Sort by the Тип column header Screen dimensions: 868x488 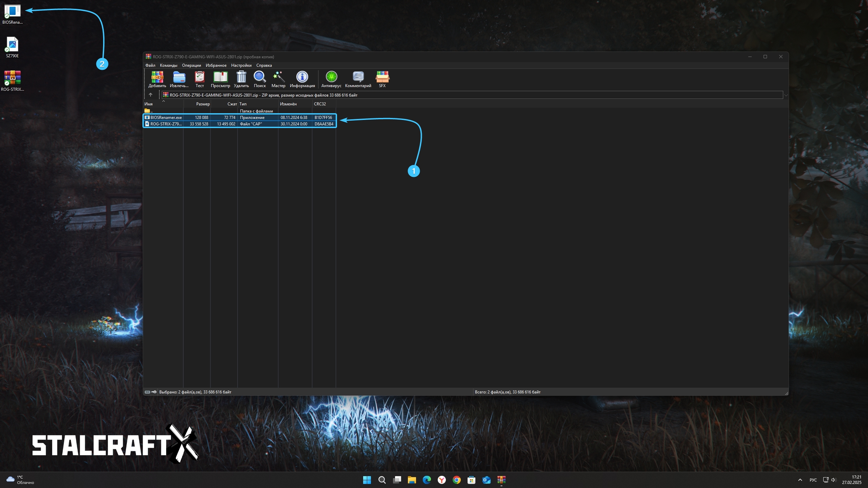coord(258,104)
